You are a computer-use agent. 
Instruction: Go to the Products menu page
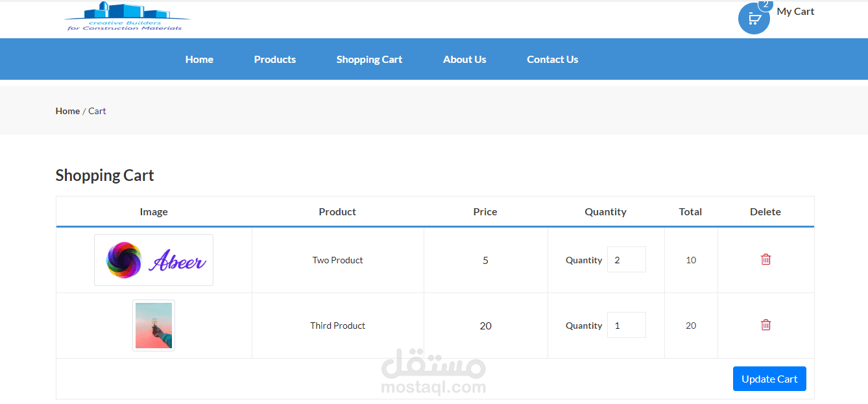(274, 59)
